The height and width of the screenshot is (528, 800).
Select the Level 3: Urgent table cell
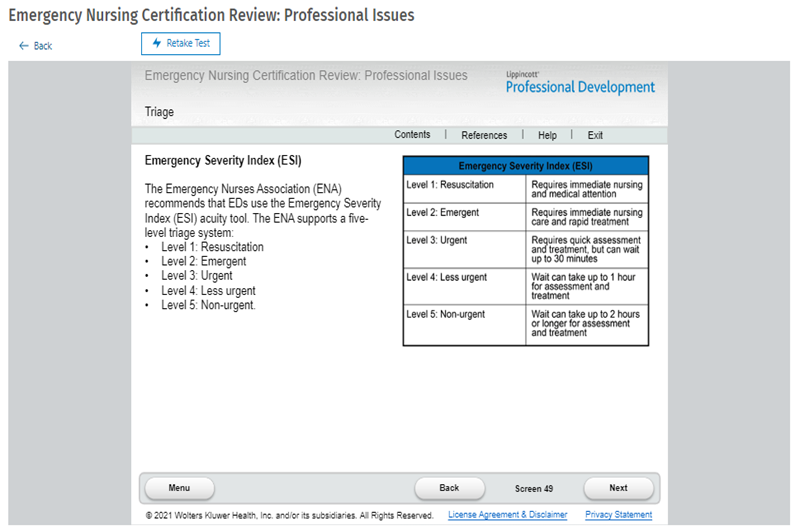464,250
